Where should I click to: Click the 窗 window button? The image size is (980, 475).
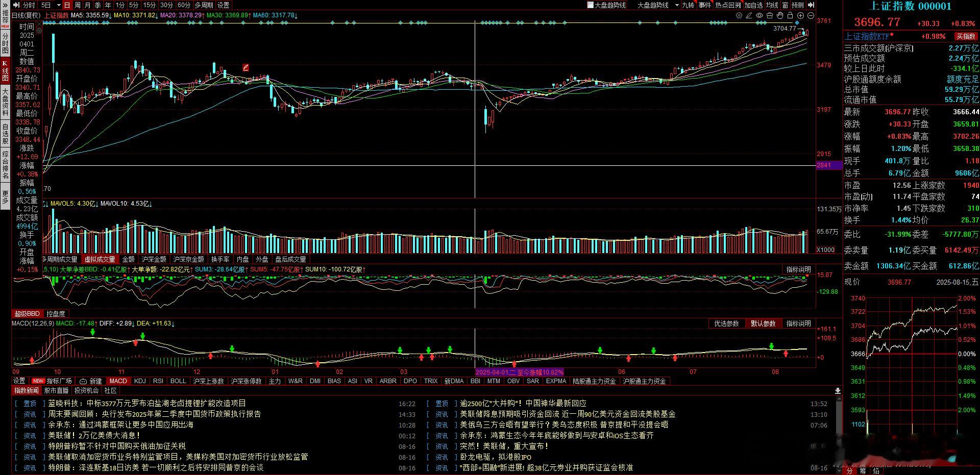tap(785, 5)
